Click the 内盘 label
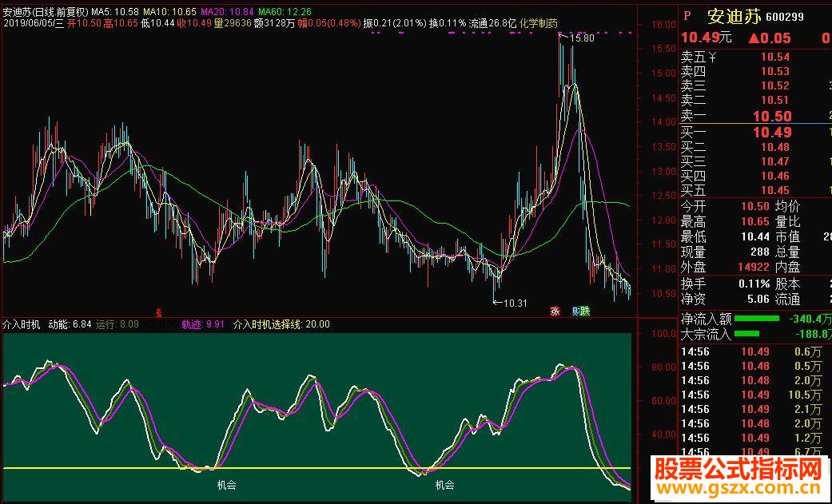This screenshot has height=504, width=832. (787, 267)
